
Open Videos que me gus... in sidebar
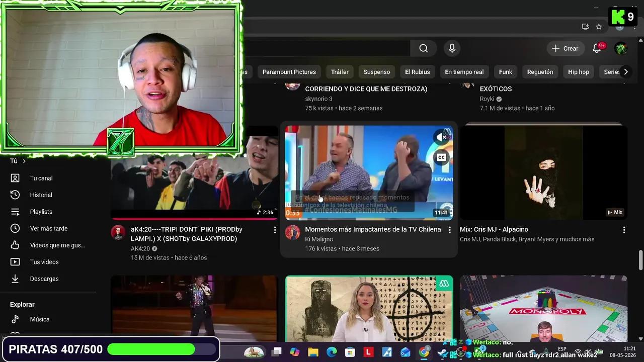click(57, 245)
